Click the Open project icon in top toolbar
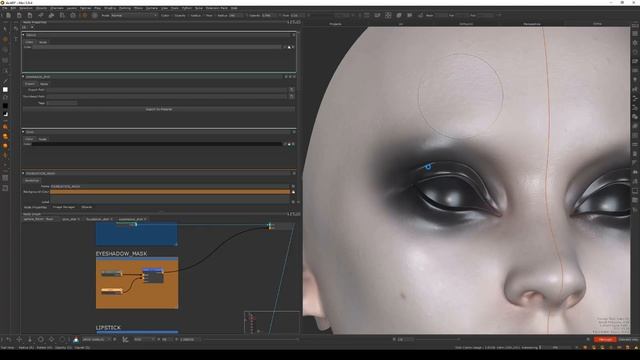Image resolution: width=640 pixels, height=360 pixels. tap(19, 16)
